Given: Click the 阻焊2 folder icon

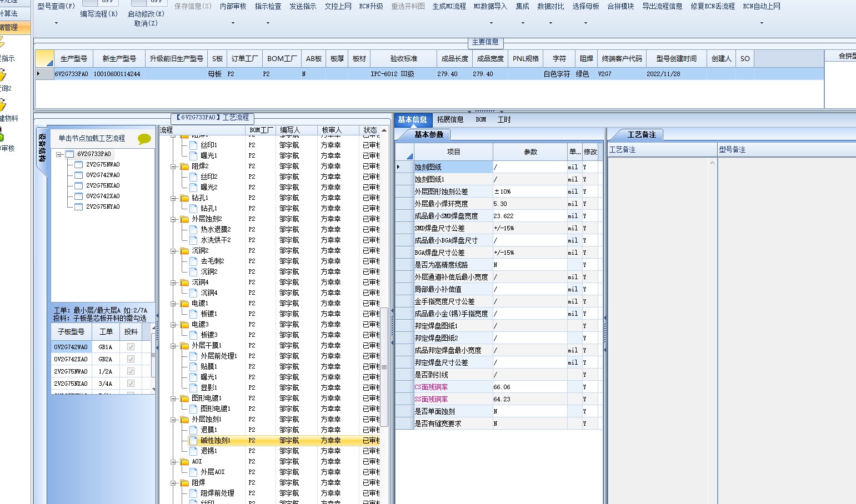Looking at the screenshot, I should pos(185,166).
